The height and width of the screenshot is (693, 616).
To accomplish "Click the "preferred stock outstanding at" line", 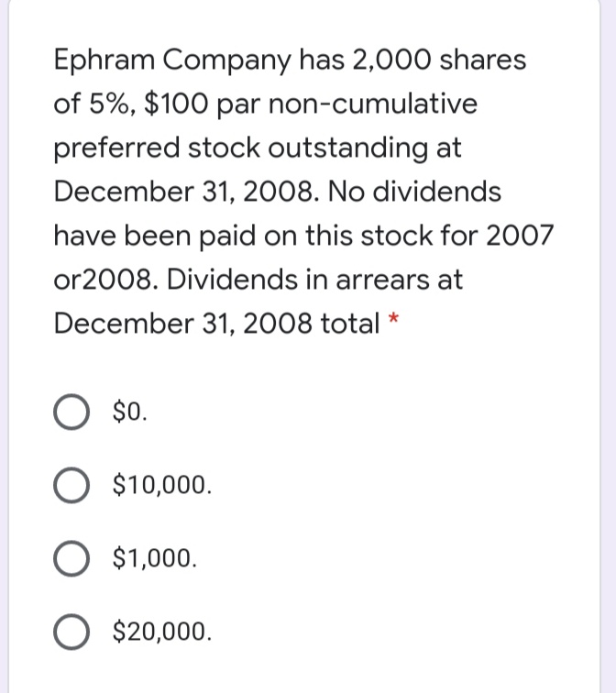I will (x=258, y=148).
